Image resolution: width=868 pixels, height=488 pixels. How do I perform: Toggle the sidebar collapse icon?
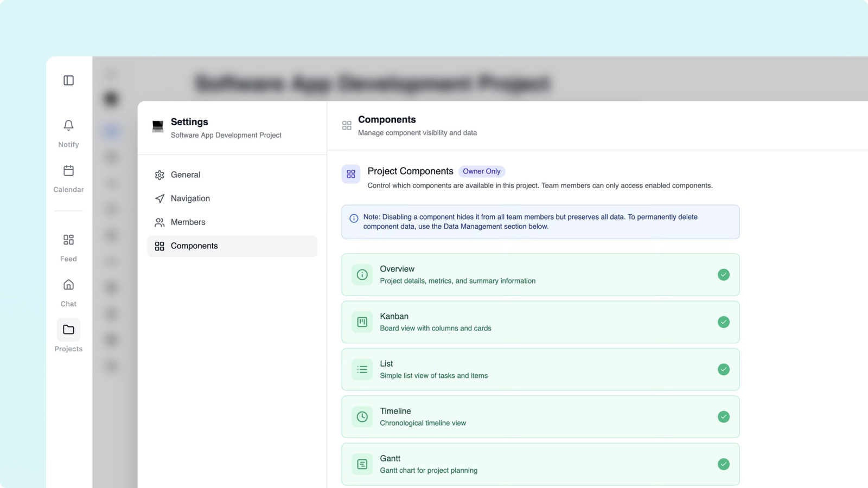tap(68, 80)
